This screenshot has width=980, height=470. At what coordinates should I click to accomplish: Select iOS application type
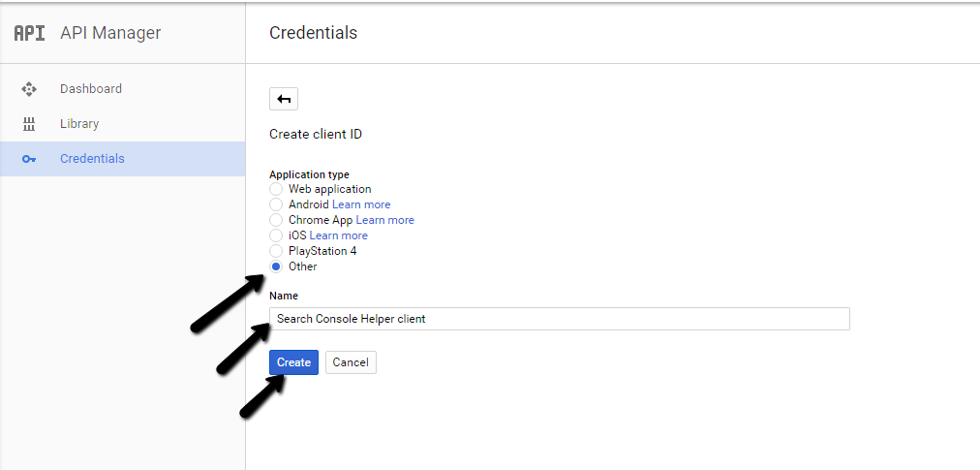point(276,235)
